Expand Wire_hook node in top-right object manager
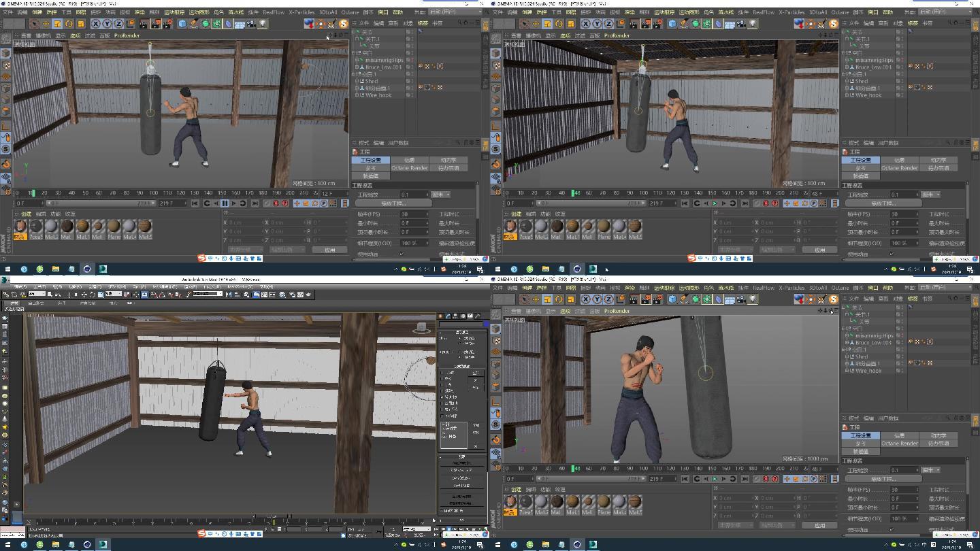Screen dimensions: 980x551 pyautogui.click(x=847, y=95)
